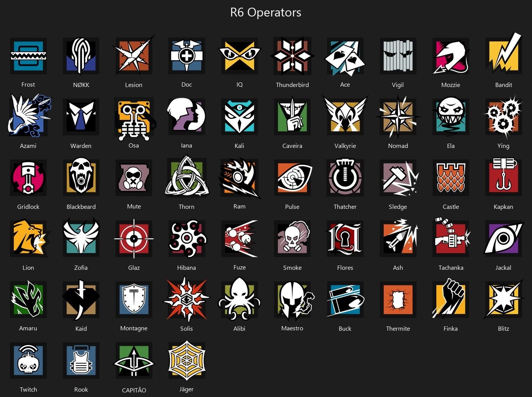The width and height of the screenshot is (532, 397).
Task: Select the Jäger spider web icon
Action: click(x=187, y=360)
